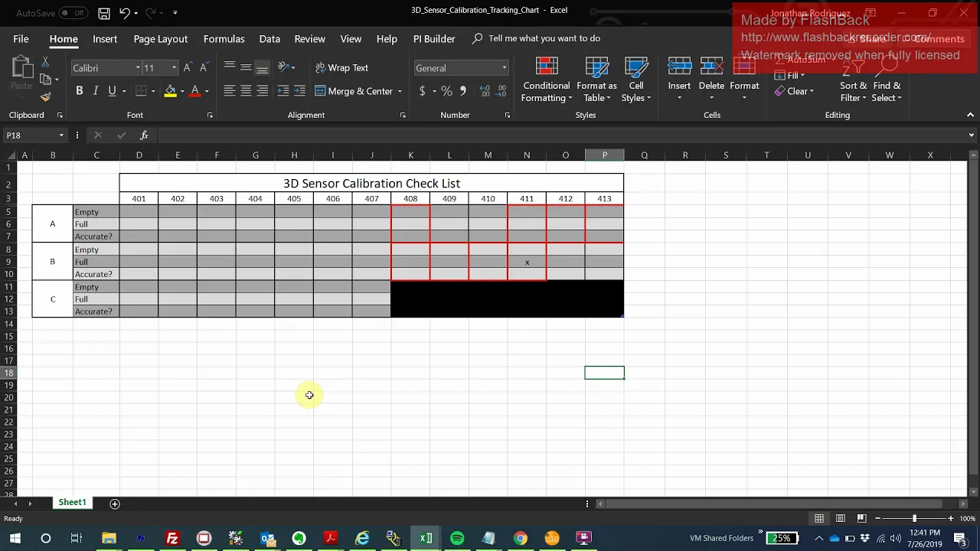Toggle Italic formatting

[96, 91]
